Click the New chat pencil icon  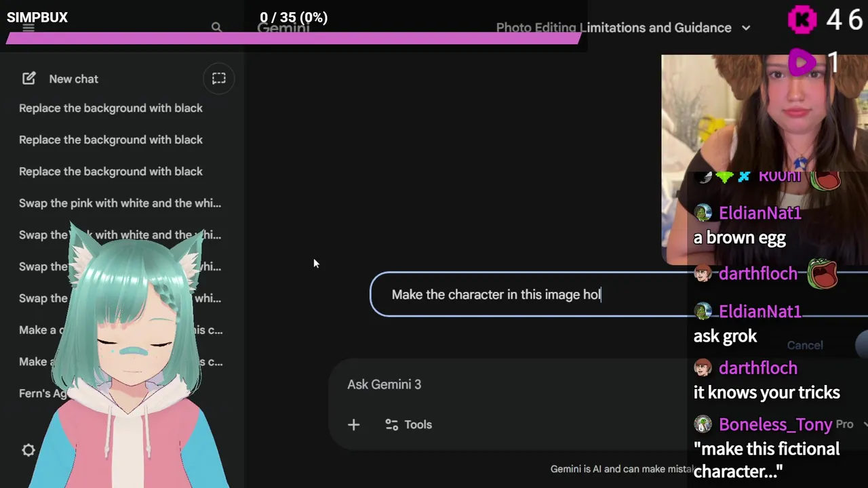point(28,79)
